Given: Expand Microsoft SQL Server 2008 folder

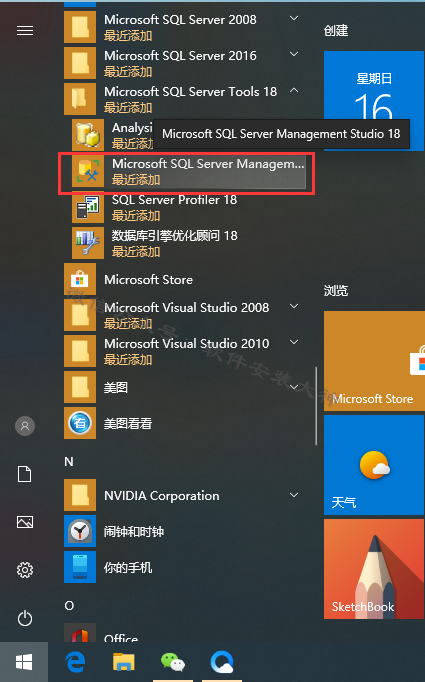Looking at the screenshot, I should (x=294, y=18).
